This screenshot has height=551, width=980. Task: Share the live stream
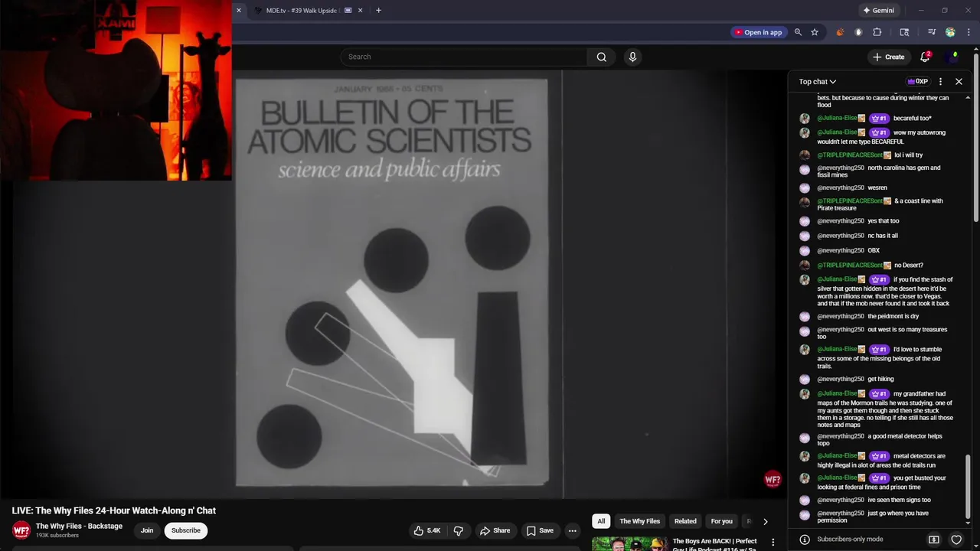(495, 530)
